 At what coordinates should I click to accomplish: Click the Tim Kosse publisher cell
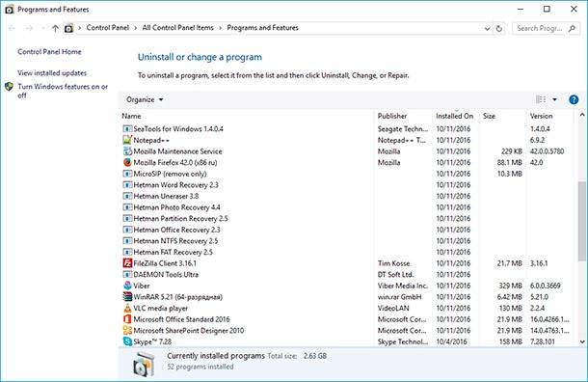393,263
